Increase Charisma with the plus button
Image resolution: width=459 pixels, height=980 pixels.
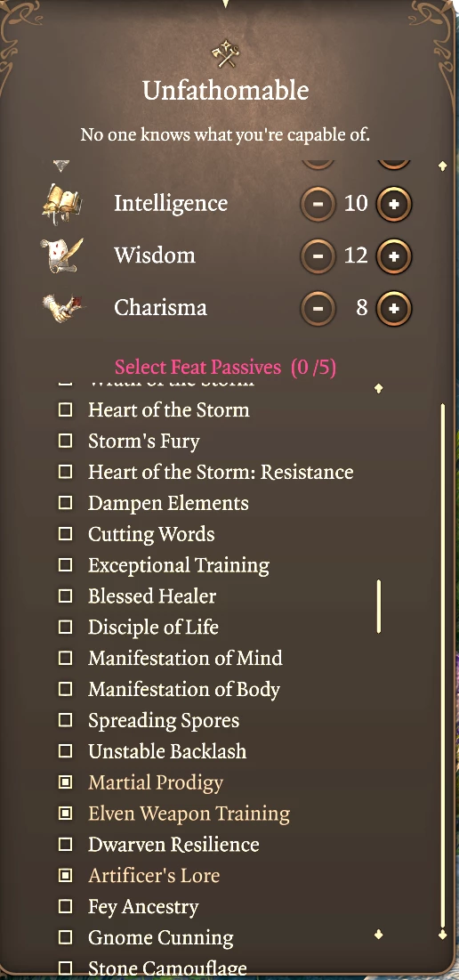[394, 308]
